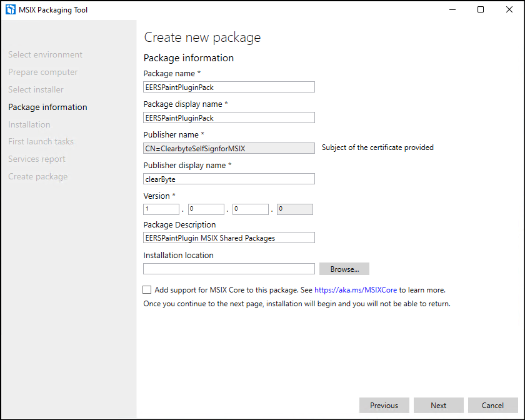Minimize the MSIX Packaging Tool window
The image size is (525, 420).
coord(452,10)
